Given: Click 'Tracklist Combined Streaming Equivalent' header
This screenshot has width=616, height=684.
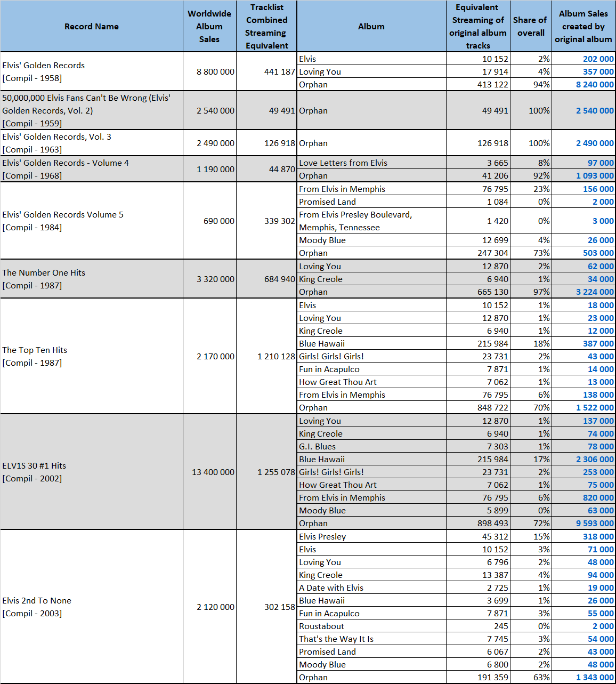Looking at the screenshot, I should (x=266, y=26).
